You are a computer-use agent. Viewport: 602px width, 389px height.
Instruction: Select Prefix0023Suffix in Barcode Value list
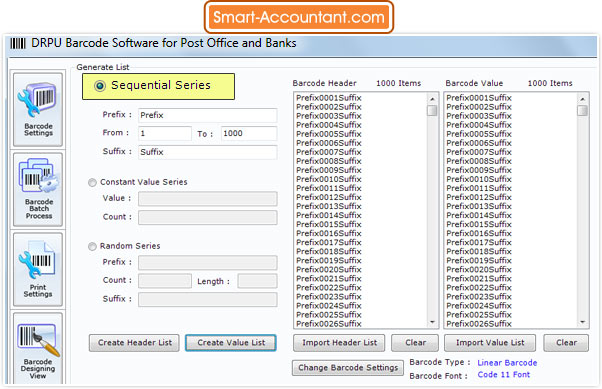[x=479, y=297]
